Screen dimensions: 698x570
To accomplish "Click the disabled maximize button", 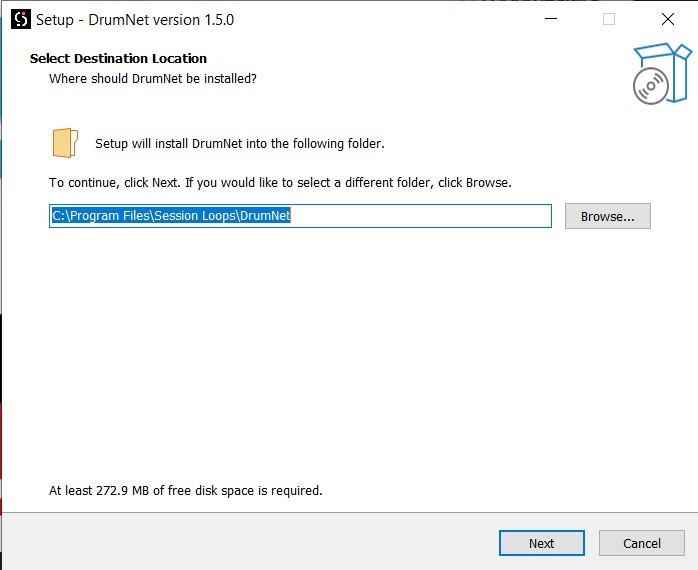I will click(609, 19).
